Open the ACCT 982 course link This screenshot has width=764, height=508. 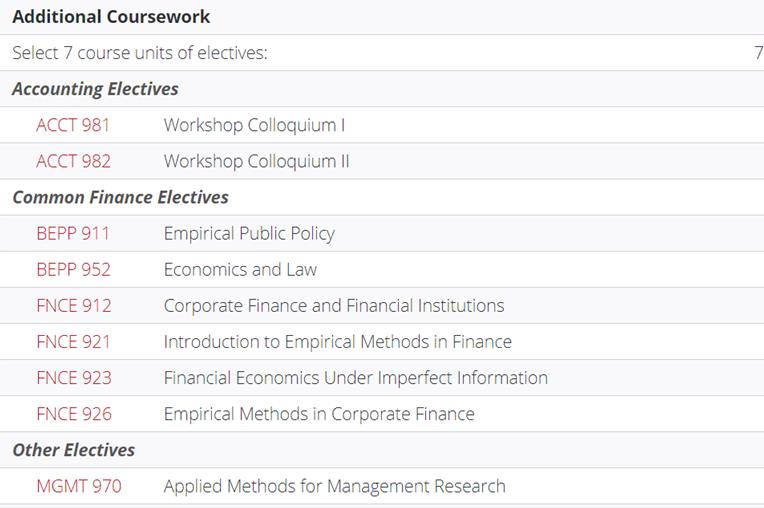click(74, 161)
